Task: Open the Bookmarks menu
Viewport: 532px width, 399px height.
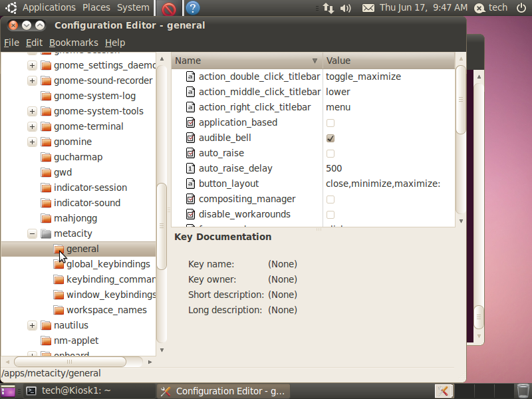Action: coord(74,43)
